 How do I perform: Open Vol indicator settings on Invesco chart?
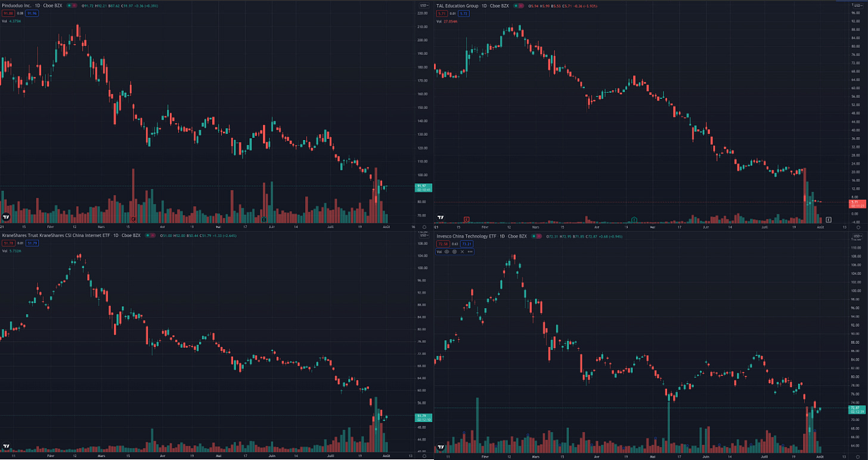coord(454,251)
